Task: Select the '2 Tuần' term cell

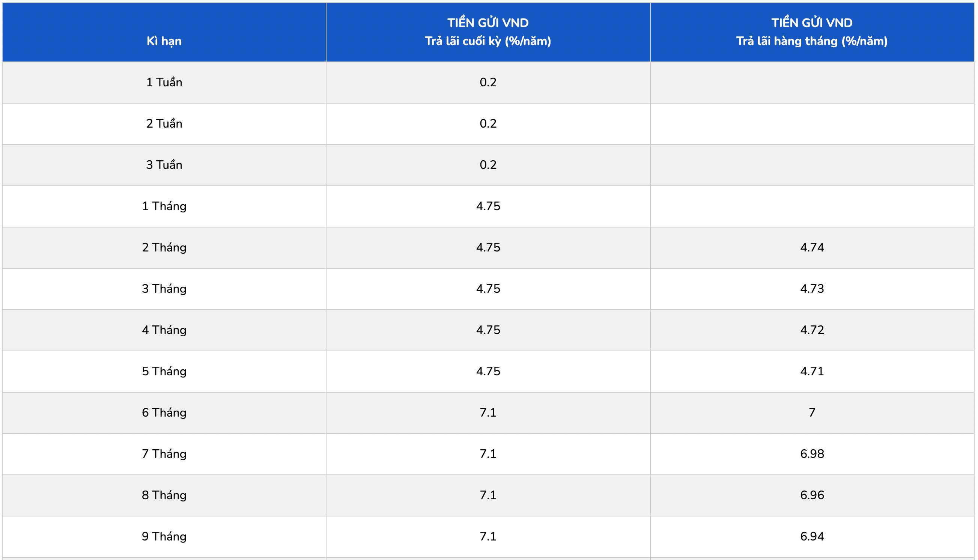Action: click(x=164, y=123)
